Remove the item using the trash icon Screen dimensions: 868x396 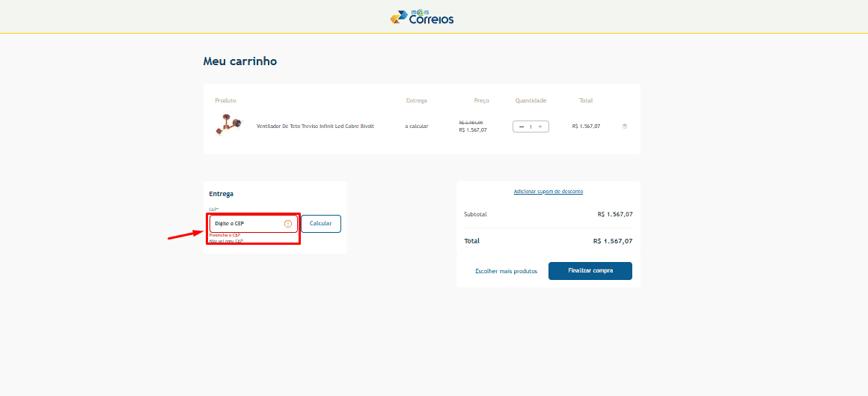(625, 127)
